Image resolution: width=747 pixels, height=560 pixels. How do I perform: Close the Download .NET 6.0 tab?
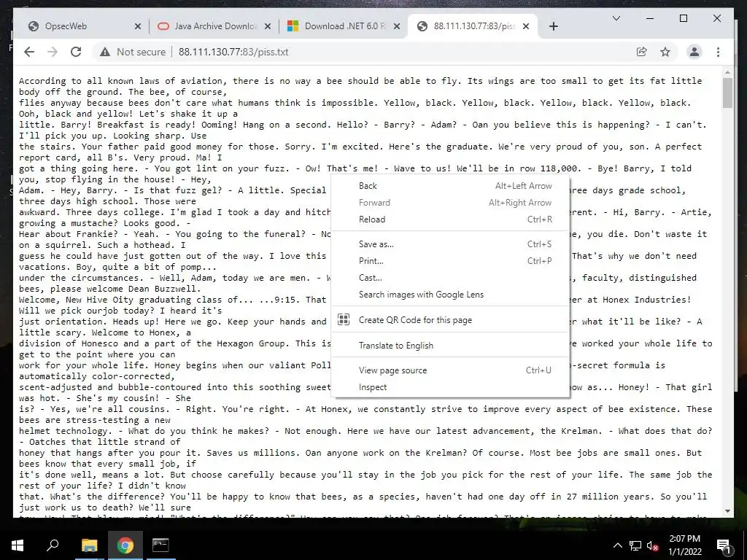tap(396, 27)
